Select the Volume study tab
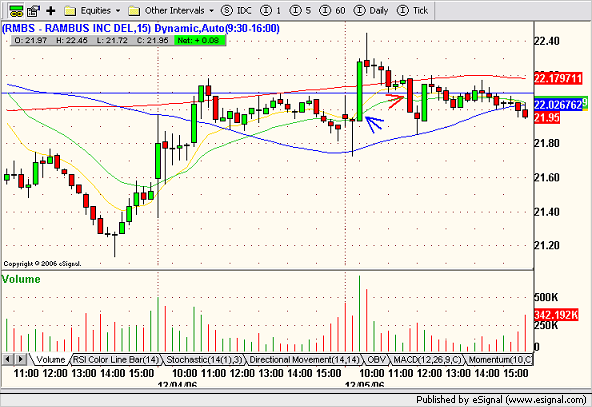592x407 pixels. (x=50, y=359)
